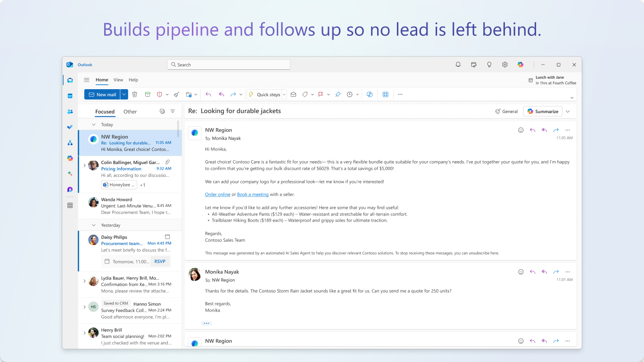
Task: Expand the Forward options dropdown
Action: coord(241,94)
